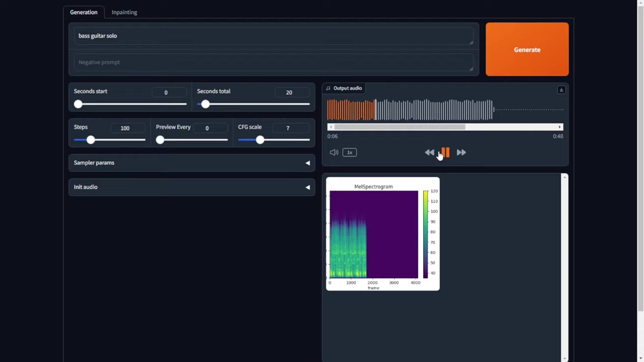Open the MelSpectrogram image thumbnail
The height and width of the screenshot is (362, 644).
pyautogui.click(x=382, y=234)
